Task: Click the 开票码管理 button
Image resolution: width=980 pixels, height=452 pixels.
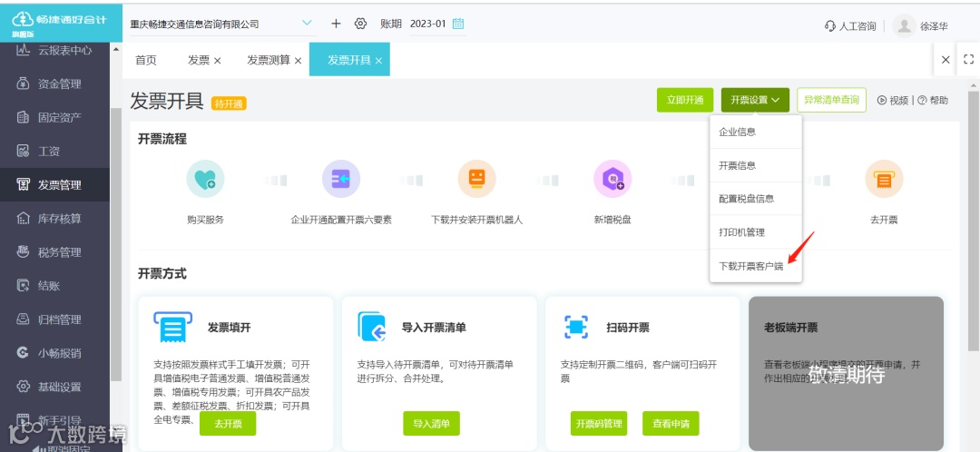Action: (x=599, y=423)
